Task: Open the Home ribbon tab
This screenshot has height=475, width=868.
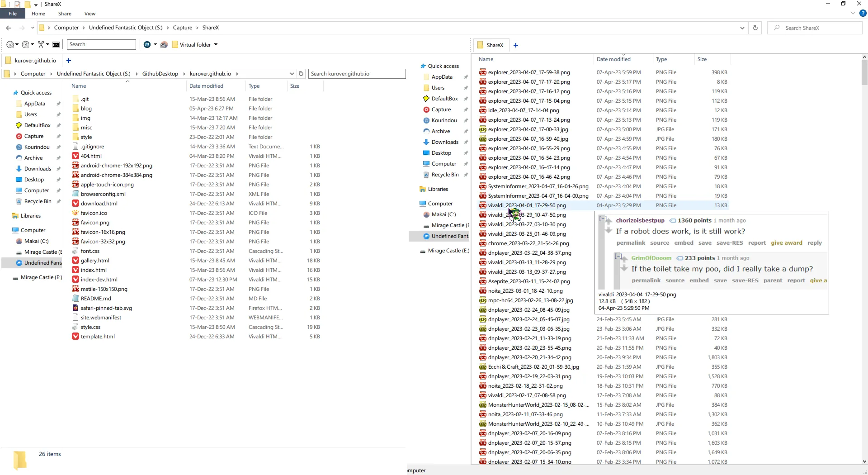Action: 38,14
